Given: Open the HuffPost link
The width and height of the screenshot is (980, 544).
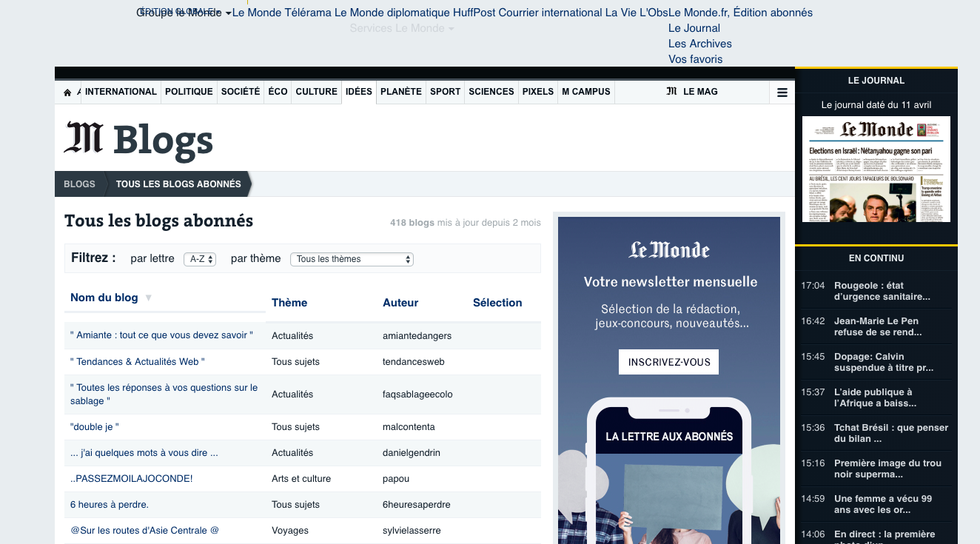Looking at the screenshot, I should coord(474,13).
